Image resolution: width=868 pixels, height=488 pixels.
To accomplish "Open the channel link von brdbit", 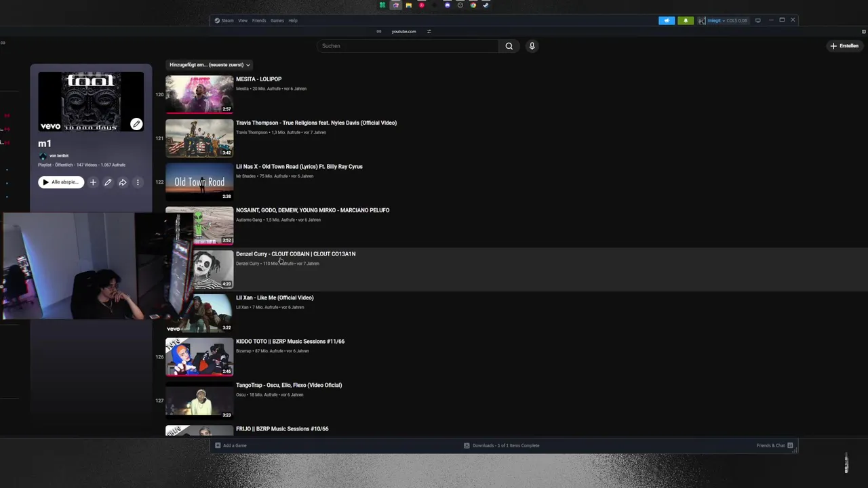I will coord(59,156).
